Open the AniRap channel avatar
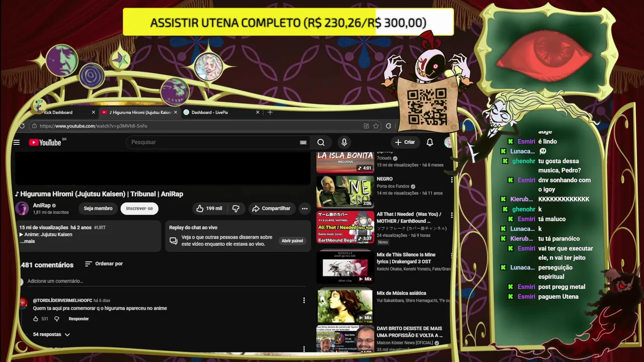 22,208
